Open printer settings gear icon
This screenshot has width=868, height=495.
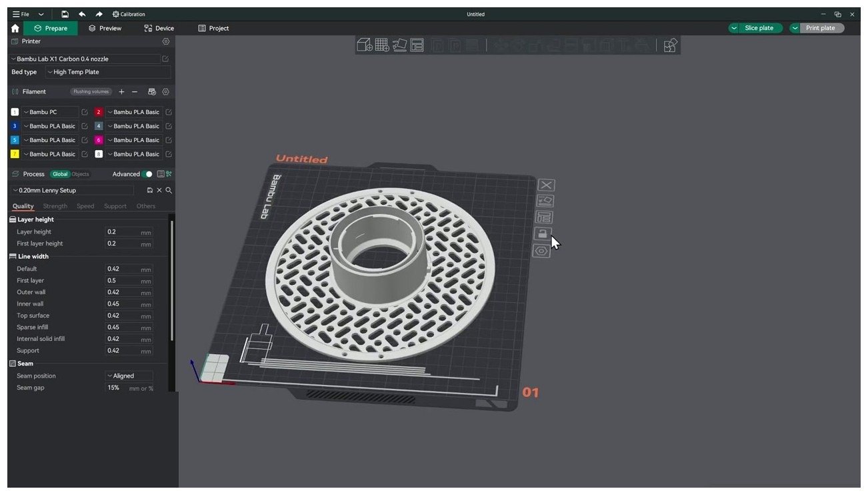click(x=166, y=41)
